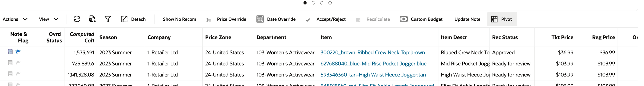Open the View dropdown menu
Screen dimensions: 644x86
tap(49, 19)
